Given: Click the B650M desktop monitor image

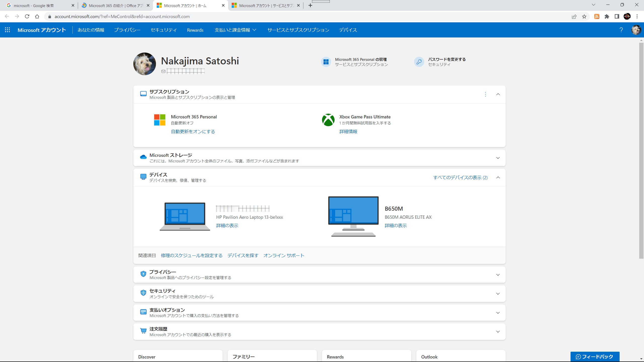Looking at the screenshot, I should (353, 216).
